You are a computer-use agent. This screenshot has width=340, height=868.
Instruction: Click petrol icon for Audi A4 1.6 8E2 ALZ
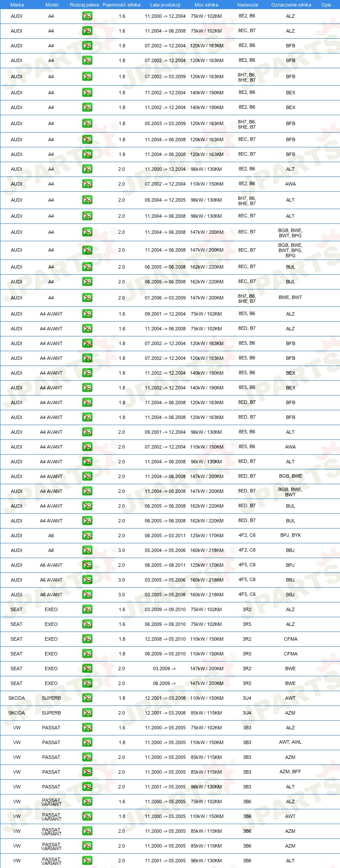tap(87, 16)
